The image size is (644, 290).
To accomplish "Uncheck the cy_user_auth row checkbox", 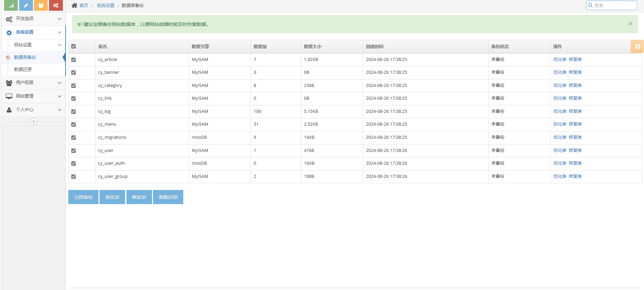I will [x=73, y=163].
